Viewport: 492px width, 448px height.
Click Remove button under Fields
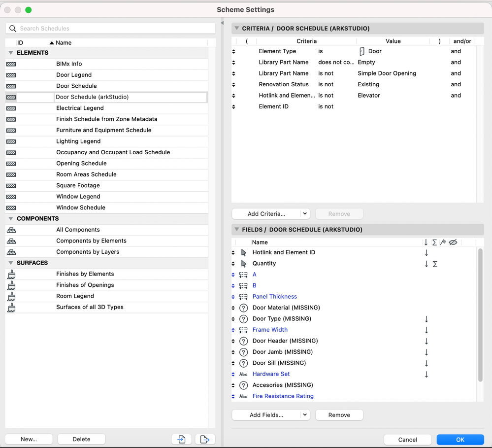[339, 415]
